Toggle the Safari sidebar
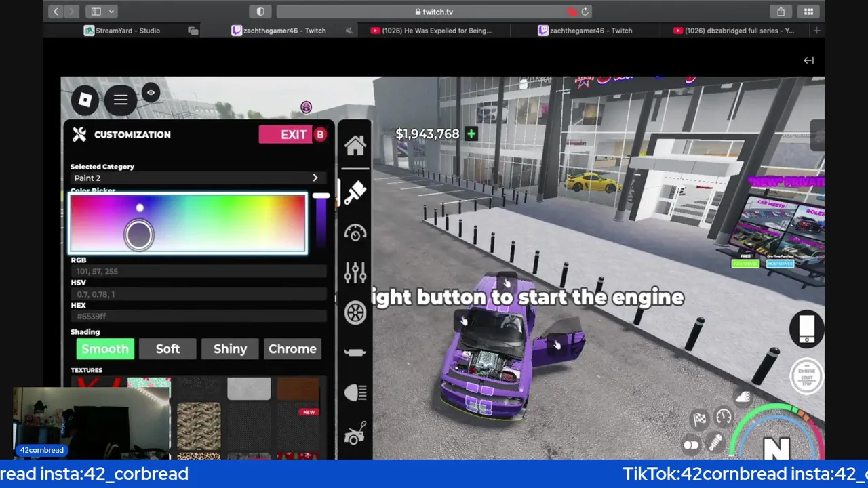Image resolution: width=868 pixels, height=488 pixels. (96, 12)
